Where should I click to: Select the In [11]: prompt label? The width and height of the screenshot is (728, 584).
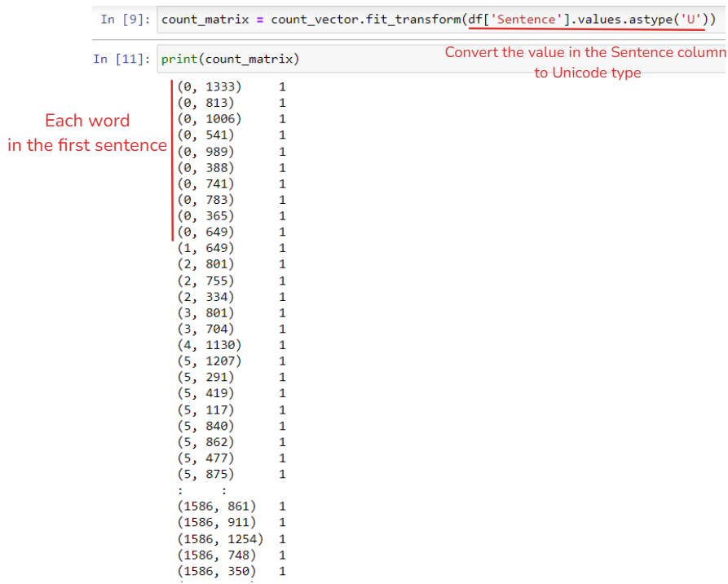point(122,59)
